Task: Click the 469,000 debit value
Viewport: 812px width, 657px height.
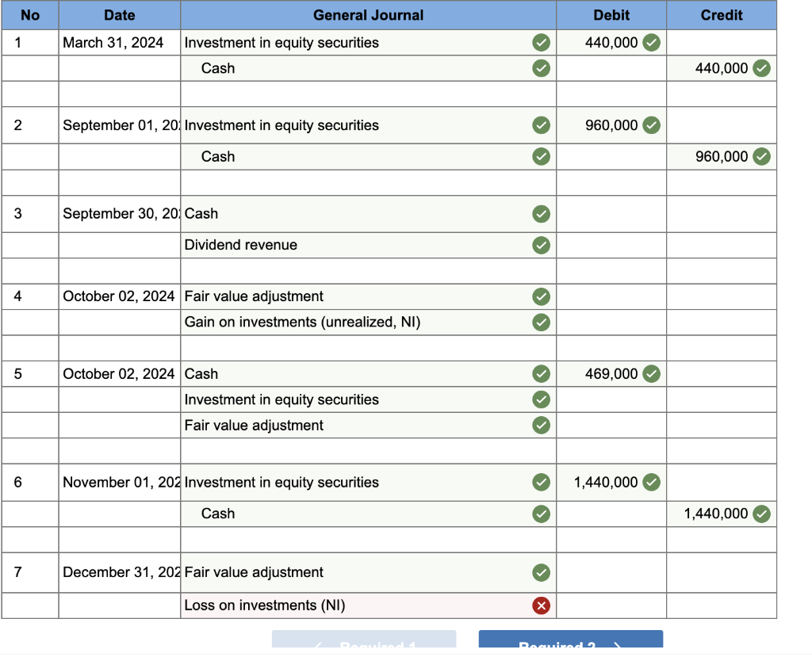Action: pos(611,374)
